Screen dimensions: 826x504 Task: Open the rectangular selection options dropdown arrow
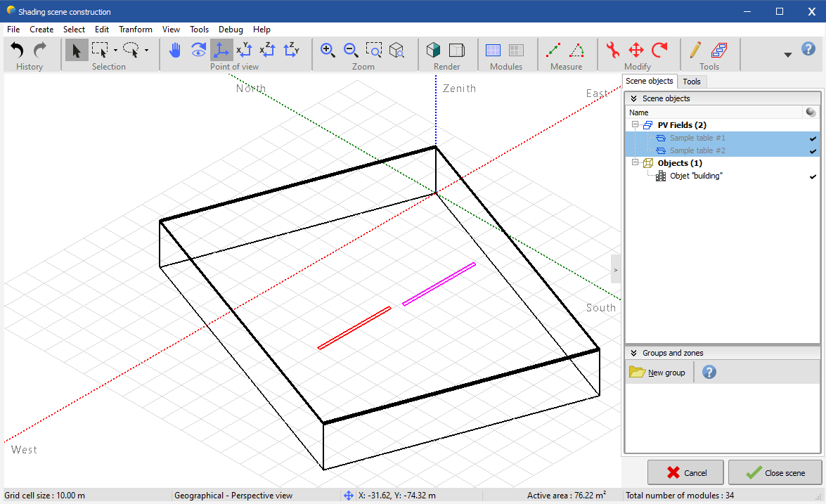(115, 51)
